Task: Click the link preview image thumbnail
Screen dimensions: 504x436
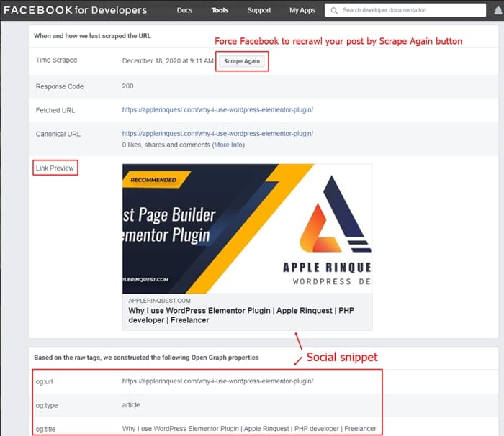Action: 247,229
